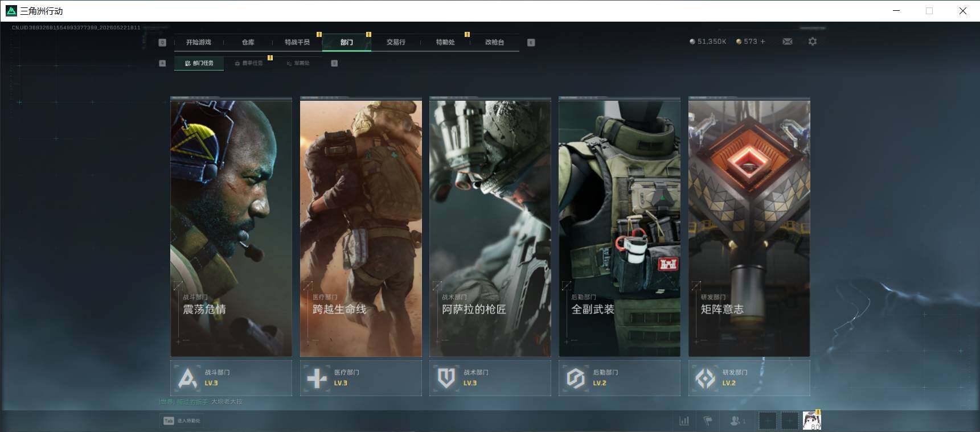The image size is (980, 432).
Task: Click the silver coin currency icon
Action: pos(692,42)
